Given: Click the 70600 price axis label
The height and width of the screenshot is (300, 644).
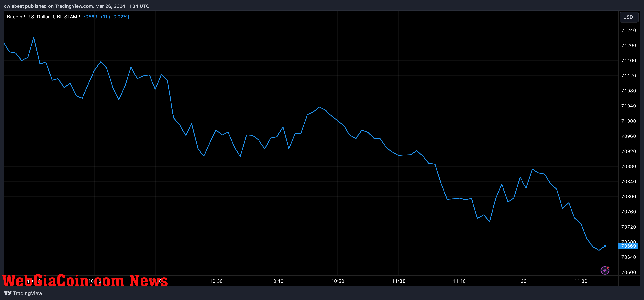Looking at the screenshot, I should pos(629,272).
